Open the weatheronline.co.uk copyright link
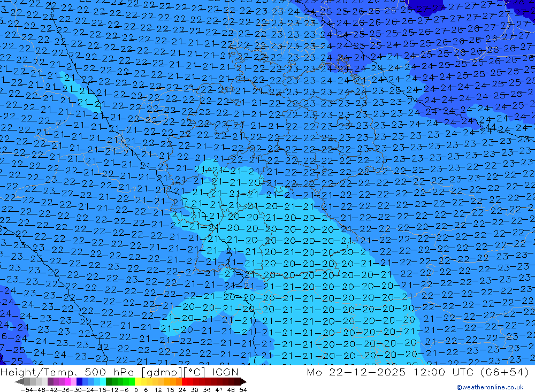535x392 pixels. (x=490, y=387)
